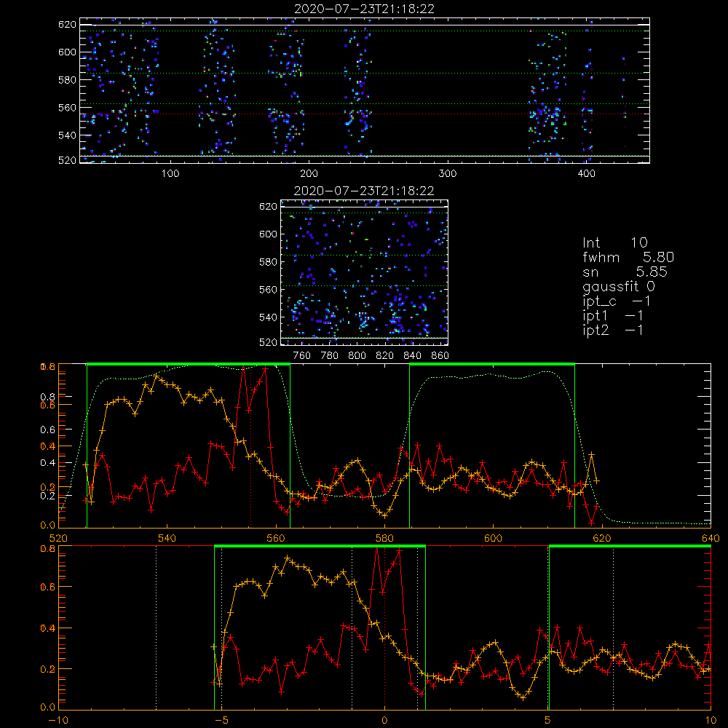Click x-axis label 600 on upper profile plot
728x728 pixels.
point(493,538)
